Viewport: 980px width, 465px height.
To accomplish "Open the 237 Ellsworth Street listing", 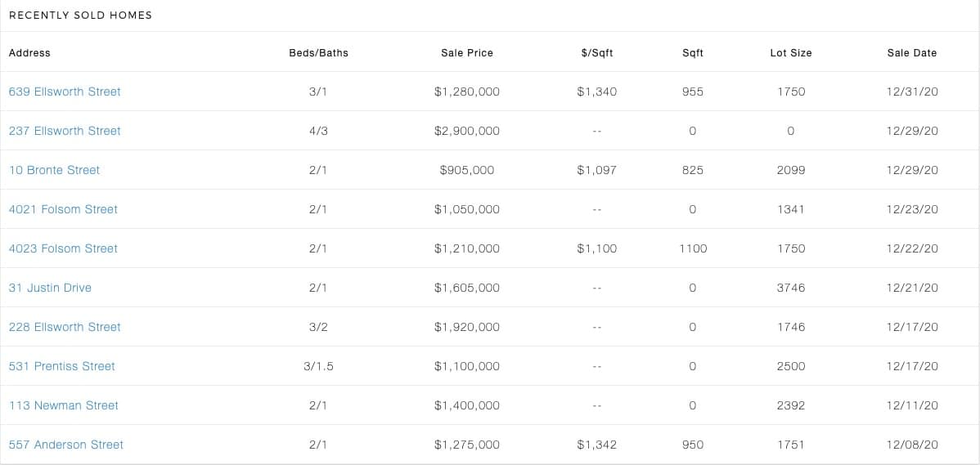I will [x=65, y=131].
